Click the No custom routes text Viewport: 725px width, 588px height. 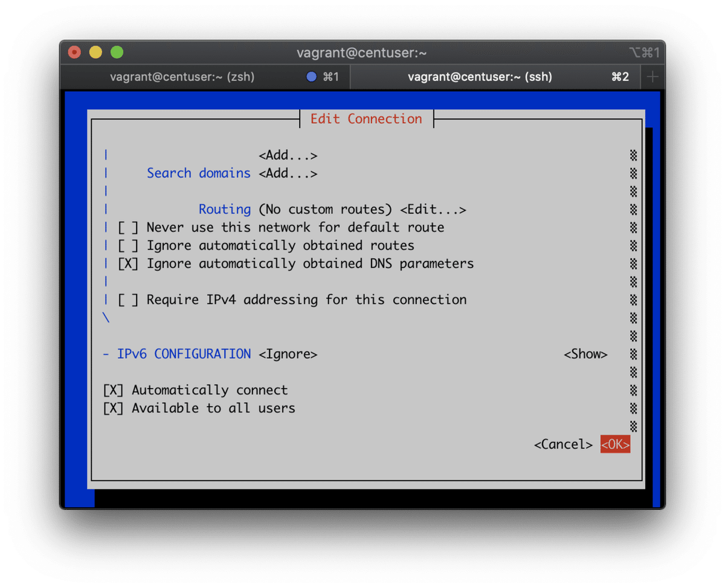[x=326, y=210]
